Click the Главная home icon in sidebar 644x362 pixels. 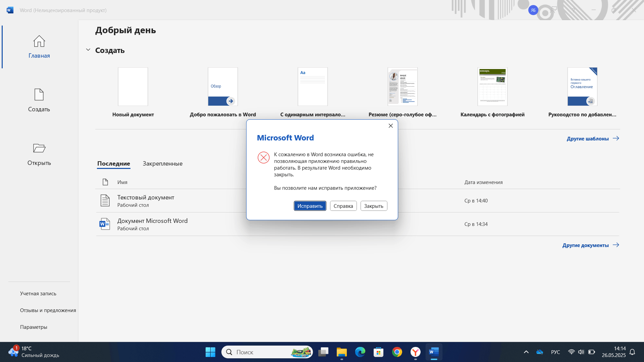click(39, 42)
